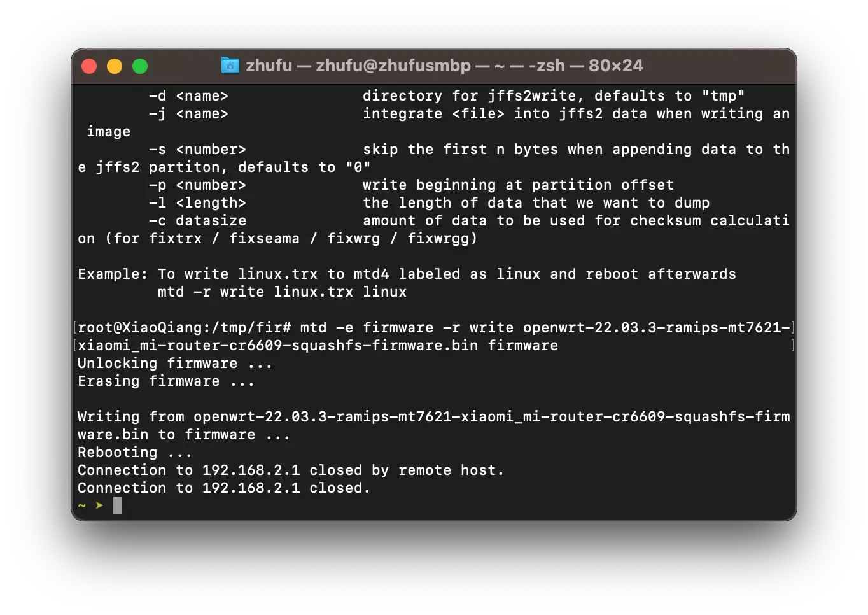Click the "-s <number>" option text
The height and width of the screenshot is (615, 868).
tap(197, 150)
